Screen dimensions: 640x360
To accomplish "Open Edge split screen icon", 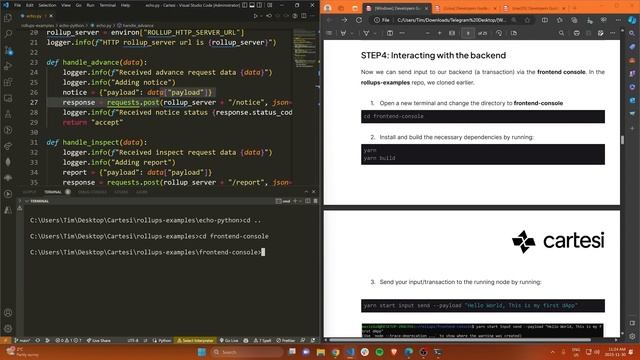I will pyautogui.click(x=545, y=20).
